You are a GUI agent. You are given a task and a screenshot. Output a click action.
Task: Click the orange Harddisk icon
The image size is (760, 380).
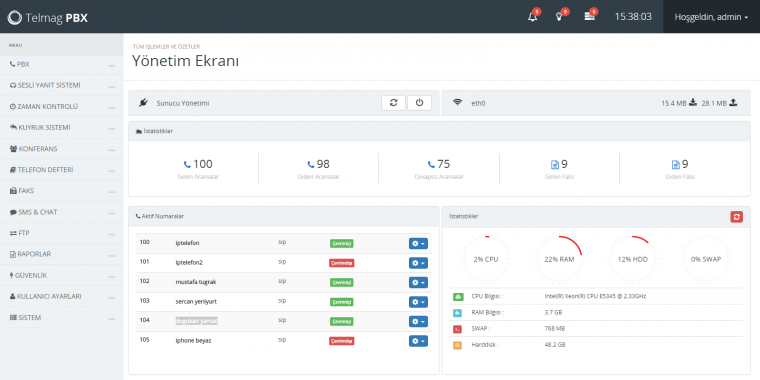point(458,345)
